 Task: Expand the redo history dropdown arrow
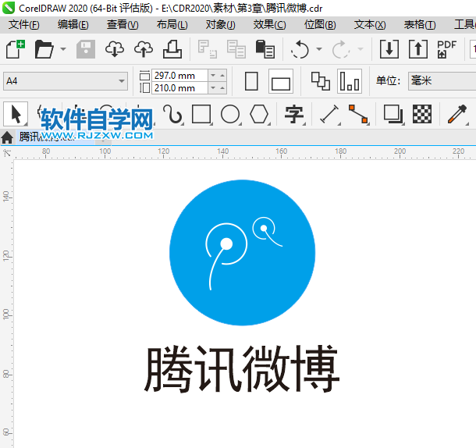point(361,49)
